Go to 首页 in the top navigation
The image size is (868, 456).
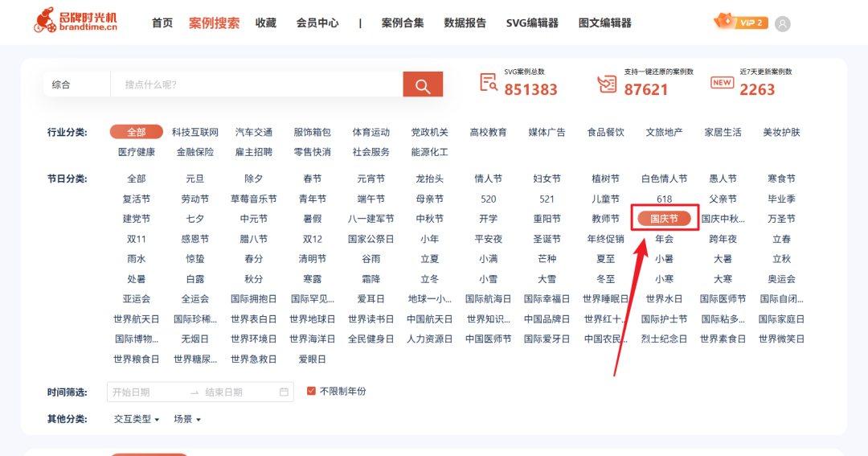162,23
